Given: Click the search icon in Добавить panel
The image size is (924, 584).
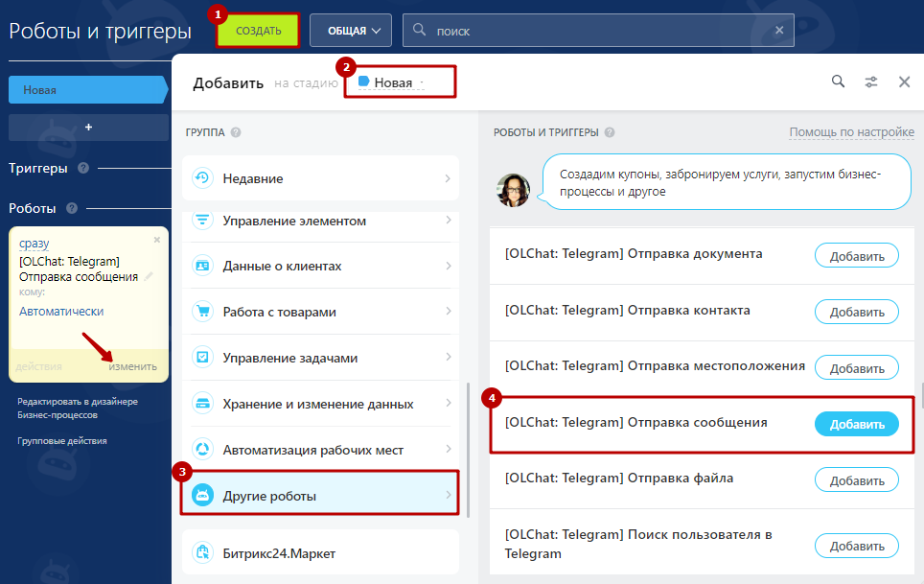Looking at the screenshot, I should [838, 82].
